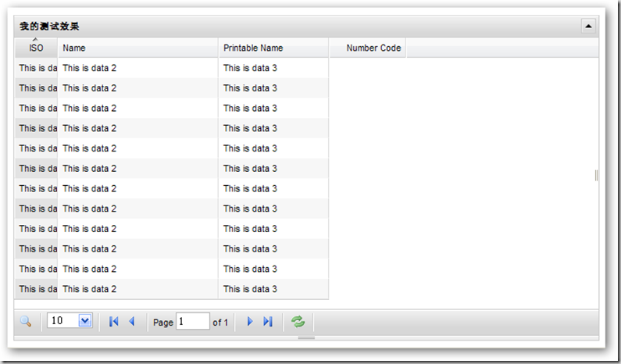This screenshot has height=364, width=621.
Task: Collapse the grid using the title bar arrow
Action: 588,26
